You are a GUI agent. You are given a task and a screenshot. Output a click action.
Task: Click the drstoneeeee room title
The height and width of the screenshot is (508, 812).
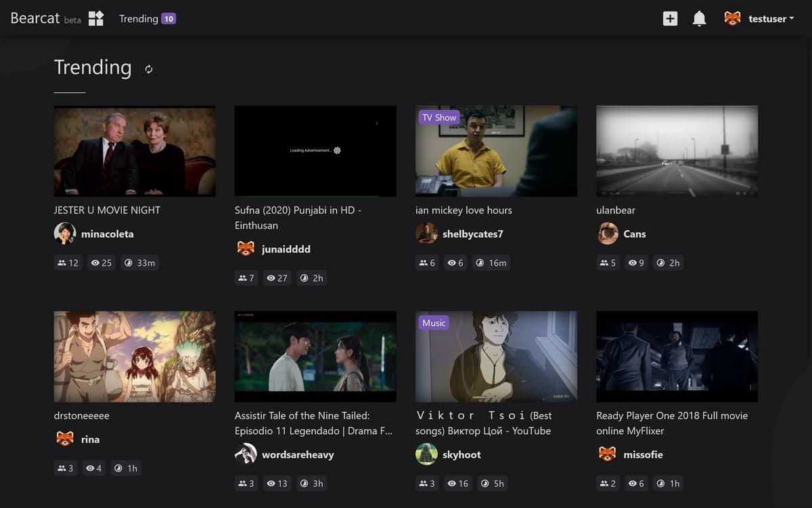click(x=81, y=415)
